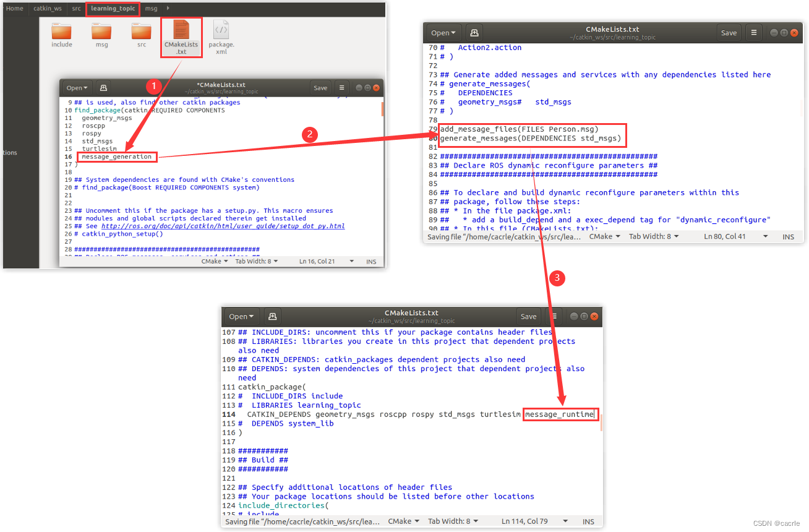Open CMake language dropdown near Ln 114
Viewport: 809px width, 532px height.
pyautogui.click(x=403, y=521)
